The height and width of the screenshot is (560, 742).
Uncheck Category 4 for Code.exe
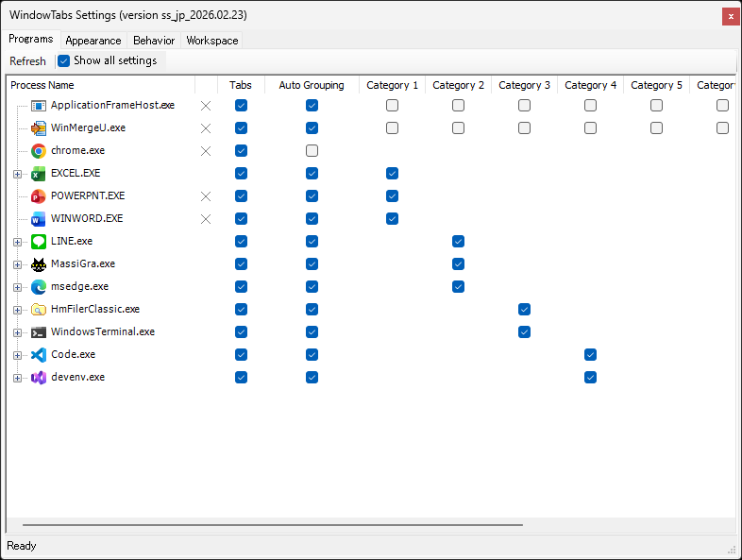590,354
